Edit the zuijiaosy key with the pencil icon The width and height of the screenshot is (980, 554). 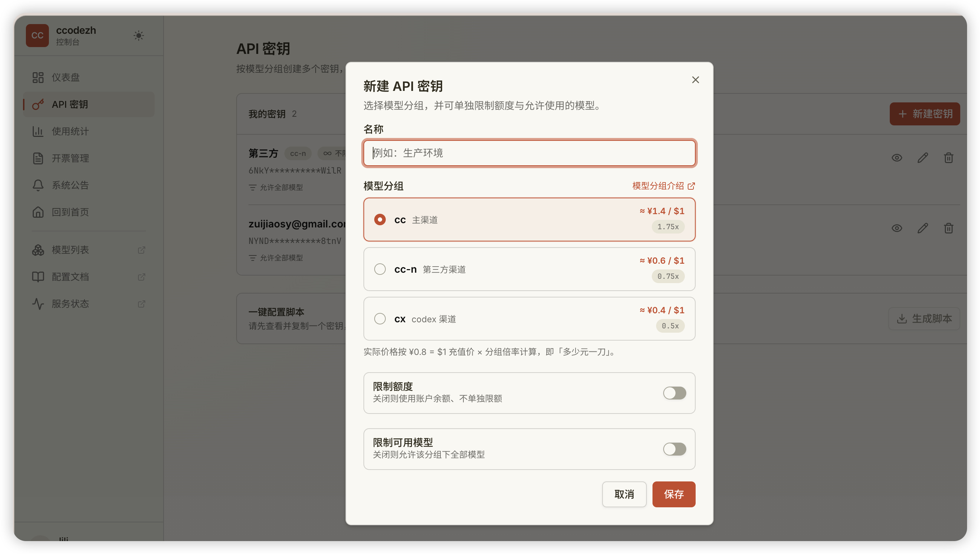click(x=922, y=228)
